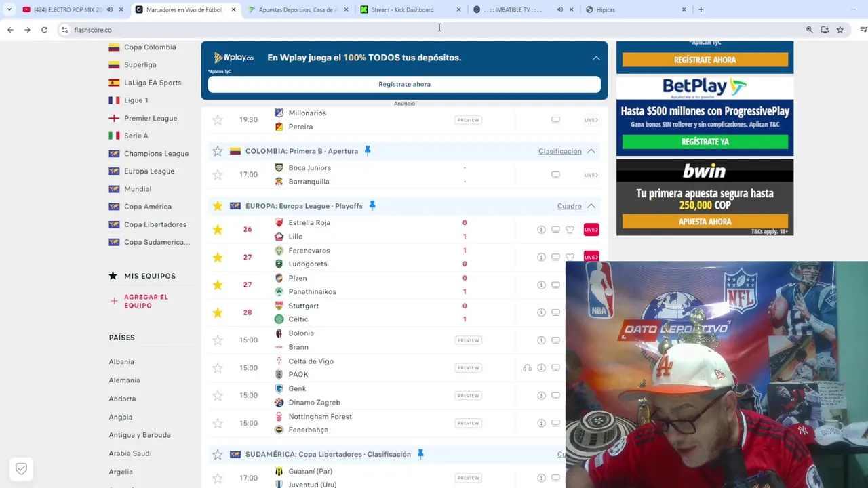
Task: Favorite the Copa Libertadores - Clasificación star
Action: coord(218,455)
